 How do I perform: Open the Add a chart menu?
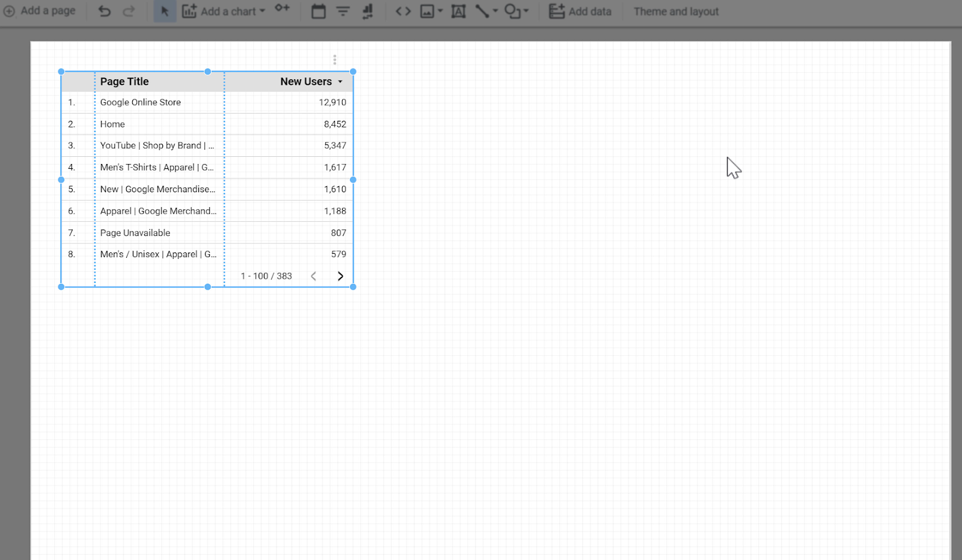tap(224, 11)
